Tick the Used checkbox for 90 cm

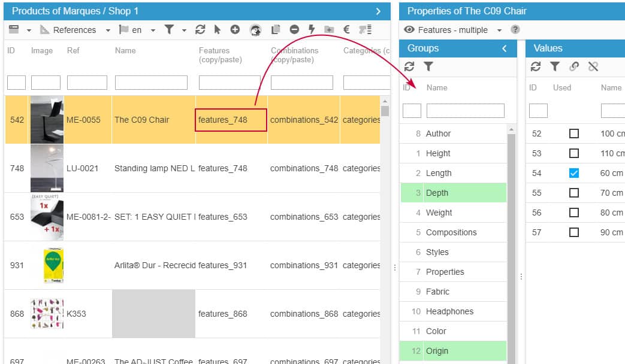click(574, 232)
